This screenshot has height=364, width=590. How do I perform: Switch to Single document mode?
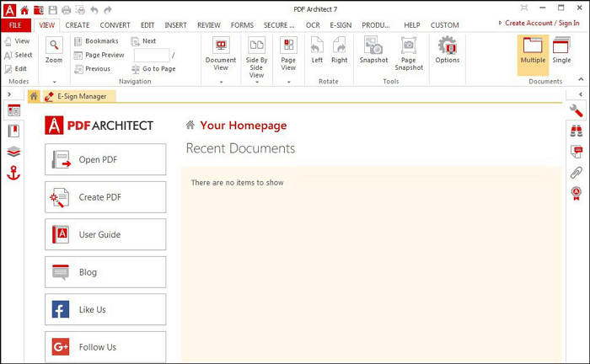pos(561,51)
